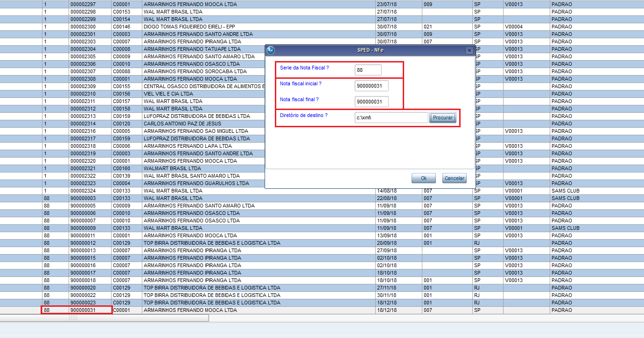Click date 20/09/18 cell
644x338 pixels.
(x=399, y=243)
